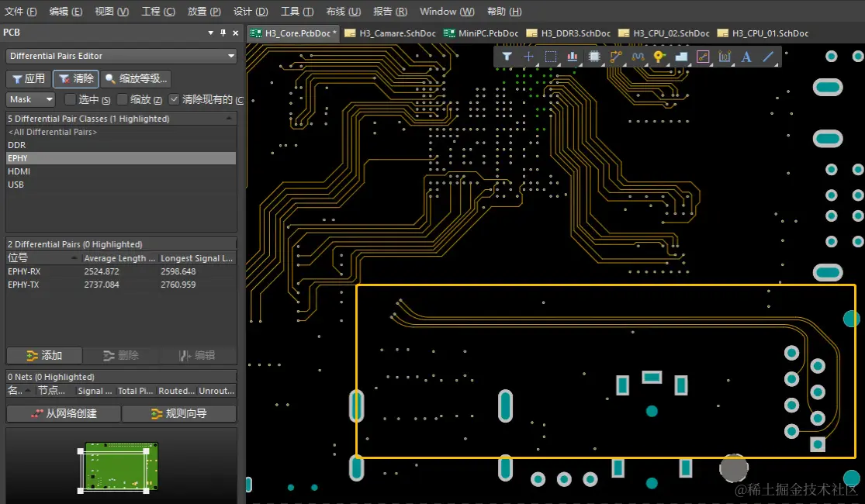Enable the 选中 (S) checkbox

click(70, 99)
